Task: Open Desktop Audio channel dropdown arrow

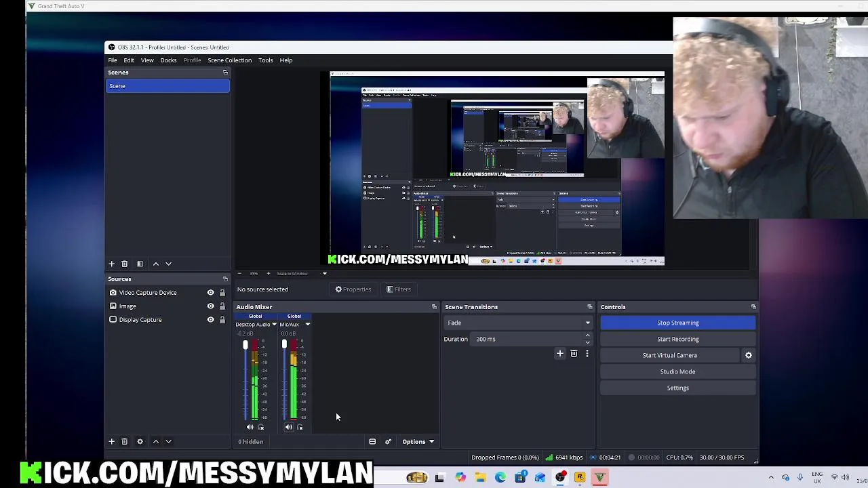Action: [274, 325]
